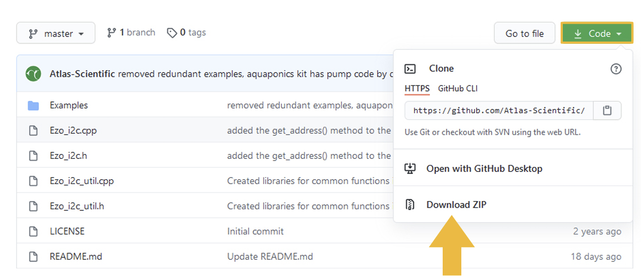Open the Ezo_i2c.cpp file

[73, 131]
